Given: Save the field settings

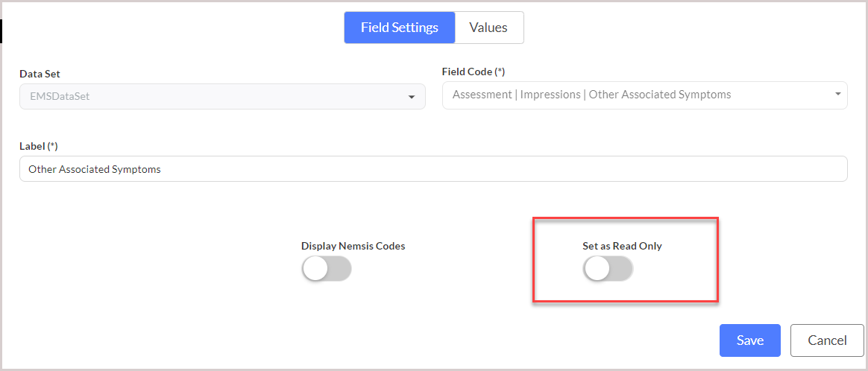Looking at the screenshot, I should pos(749,340).
